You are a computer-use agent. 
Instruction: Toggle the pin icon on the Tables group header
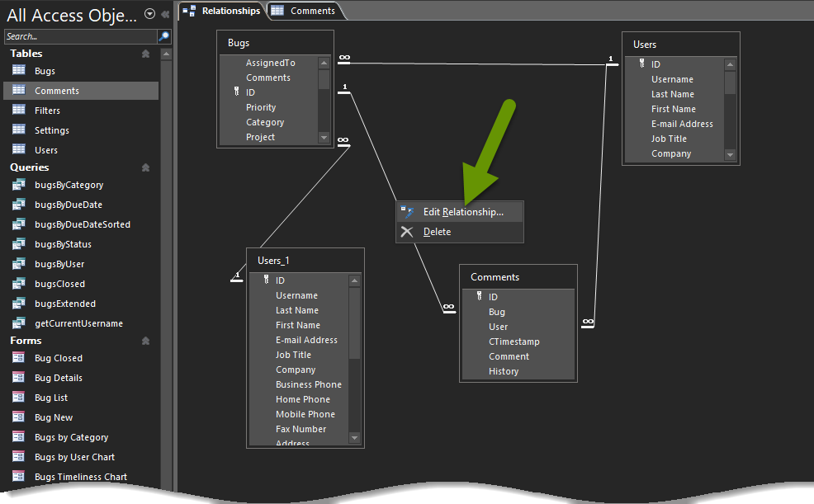coord(145,53)
